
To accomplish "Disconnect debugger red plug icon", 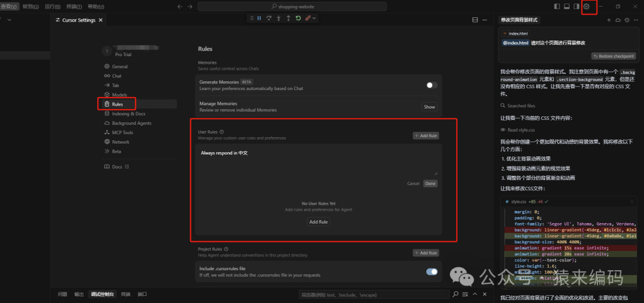I will [308, 18].
